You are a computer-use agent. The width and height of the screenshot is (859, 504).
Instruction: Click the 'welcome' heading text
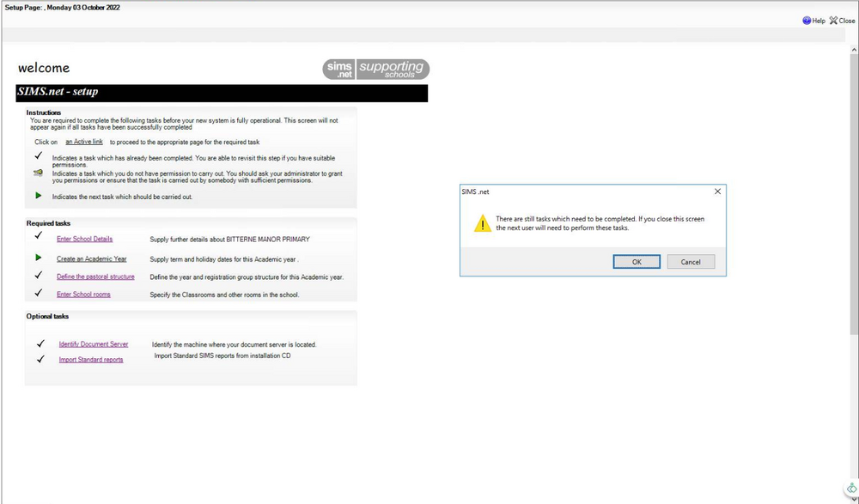44,68
